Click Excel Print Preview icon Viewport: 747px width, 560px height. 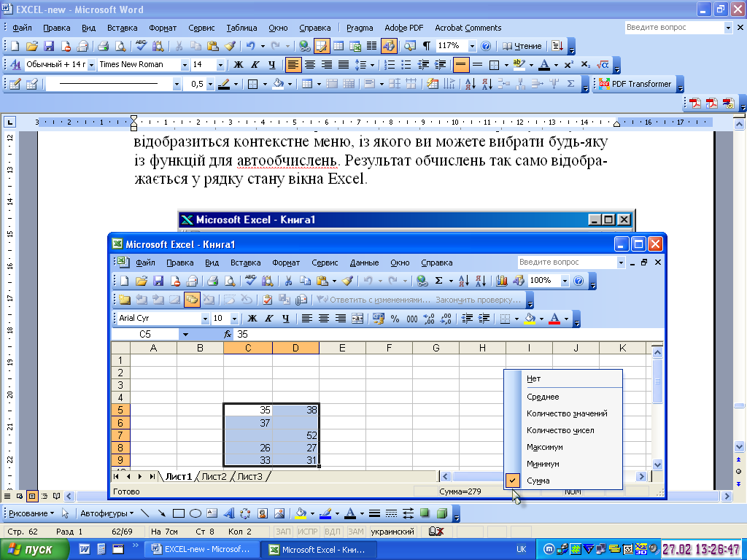pos(230,281)
